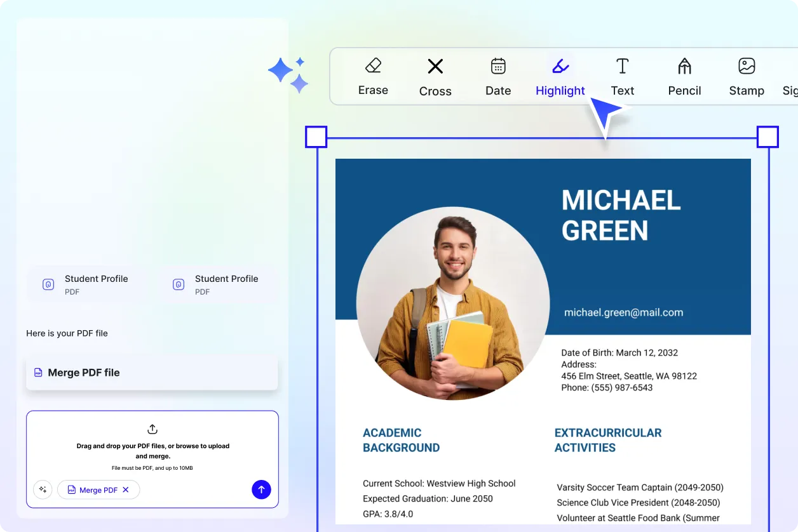This screenshot has width=798, height=532.
Task: Click the top-right selection handle
Action: click(768, 136)
